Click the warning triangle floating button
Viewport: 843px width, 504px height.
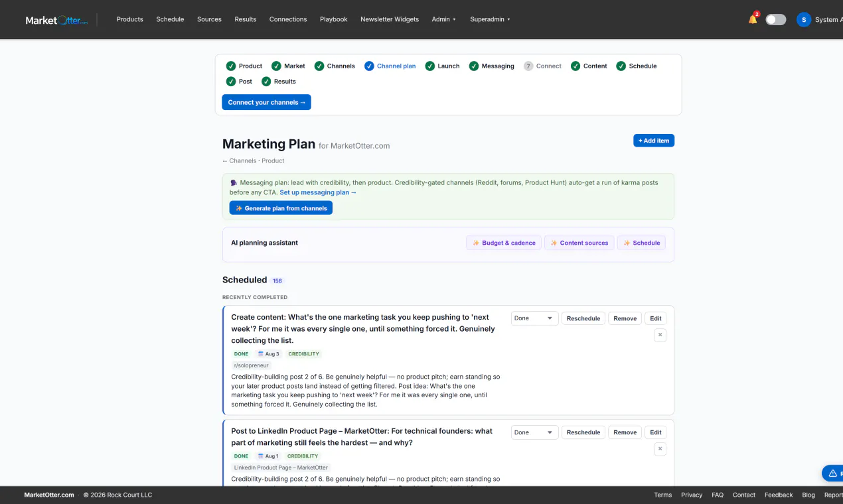[832, 473]
